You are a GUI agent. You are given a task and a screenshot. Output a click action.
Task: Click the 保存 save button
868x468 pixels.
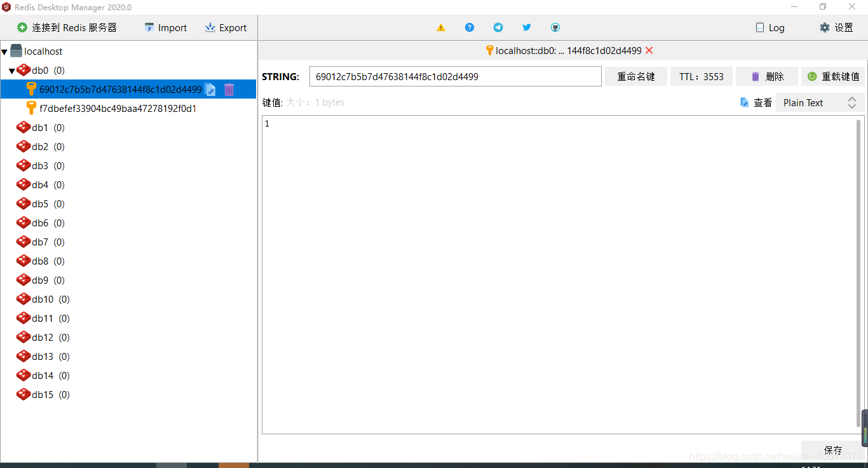coord(833,450)
